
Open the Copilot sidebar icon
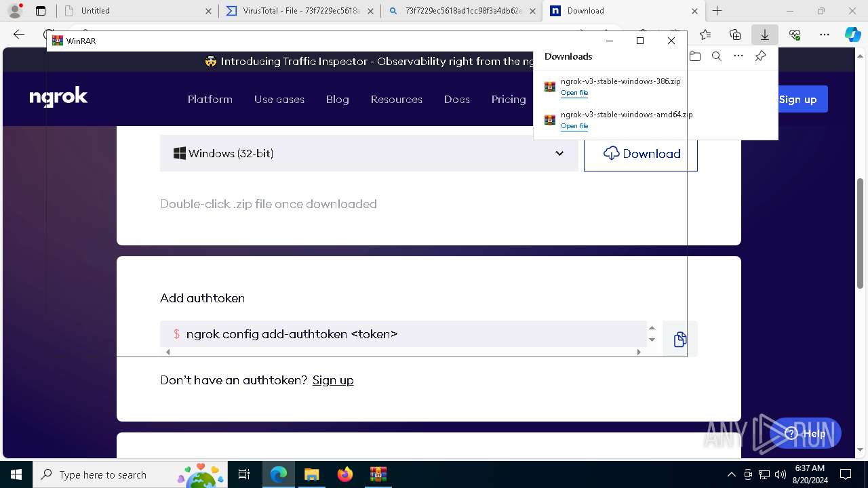tap(852, 35)
